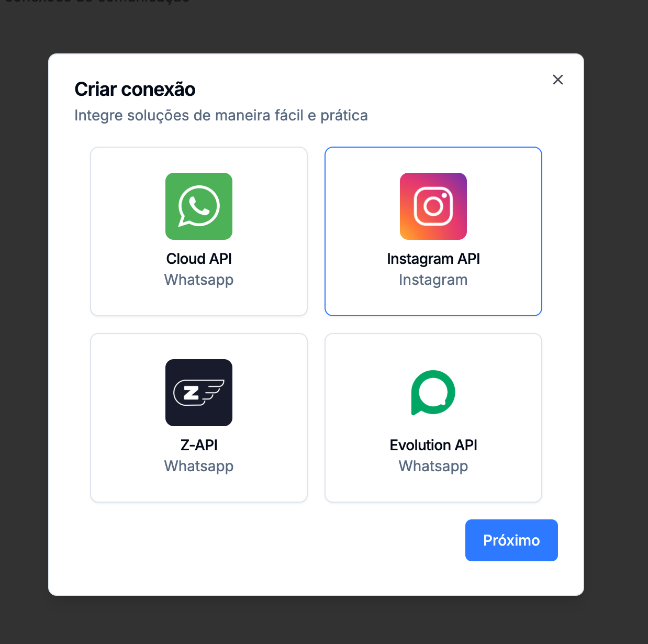
Task: Pick the highlighted Instagram API card
Action: (433, 231)
